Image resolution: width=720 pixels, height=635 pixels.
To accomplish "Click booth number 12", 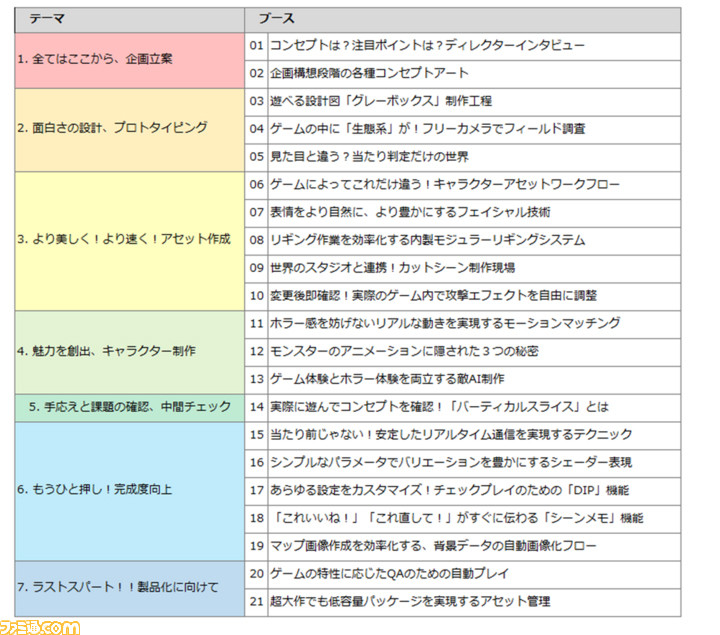I will pyautogui.click(x=257, y=351).
